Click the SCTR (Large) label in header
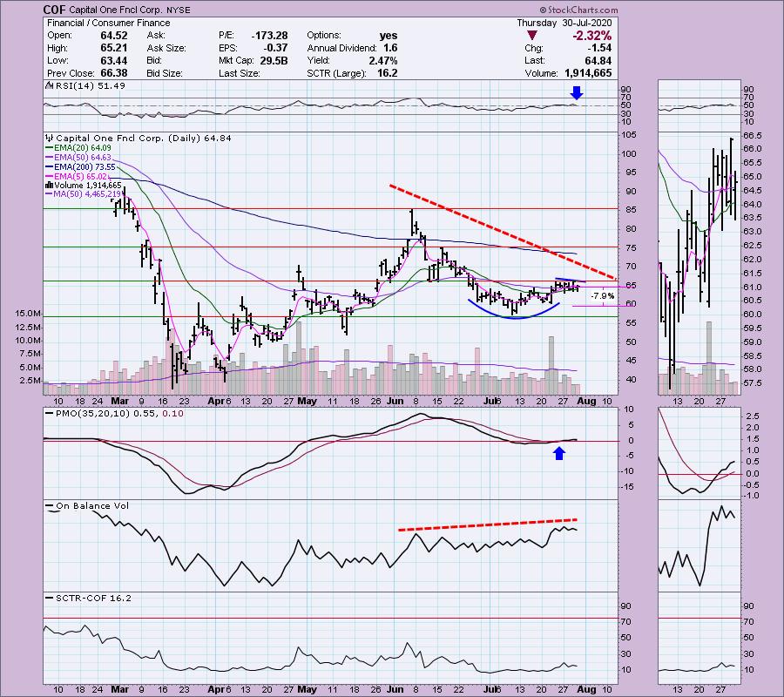The width and height of the screenshot is (784, 697). 336,73
